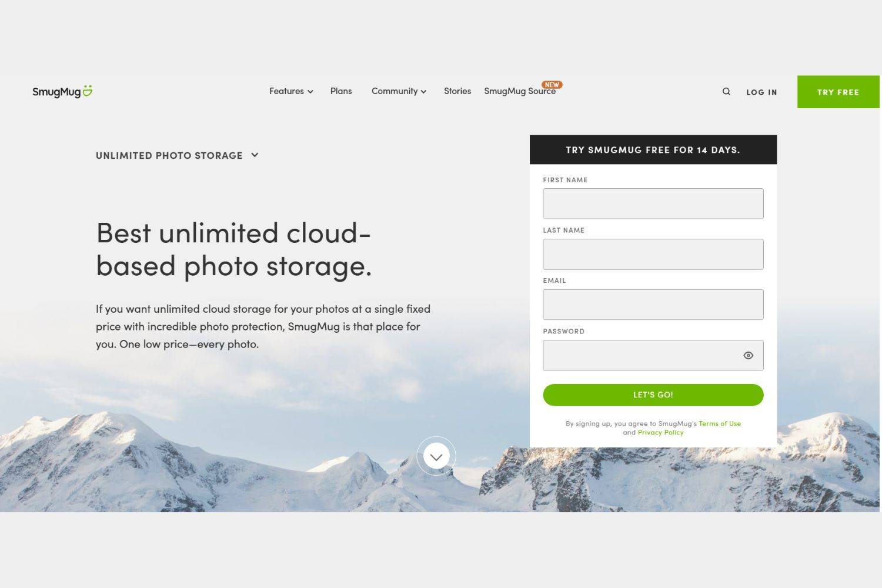Click the circular scroll-down chevron over the mountains
882x588 pixels.
coord(436,456)
